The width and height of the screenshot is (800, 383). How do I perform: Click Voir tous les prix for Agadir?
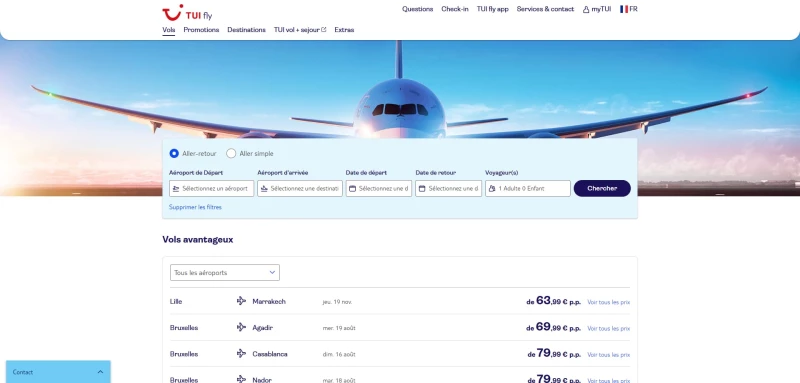click(x=608, y=328)
